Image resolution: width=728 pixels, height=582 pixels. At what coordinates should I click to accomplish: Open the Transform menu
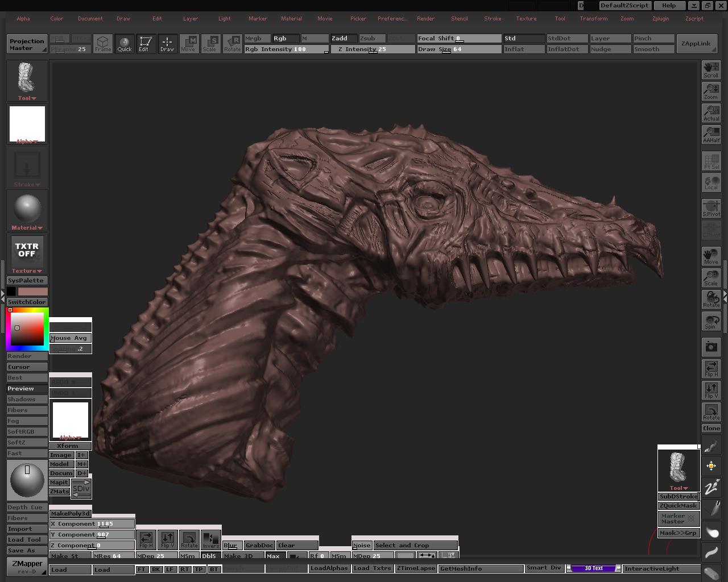coord(594,19)
